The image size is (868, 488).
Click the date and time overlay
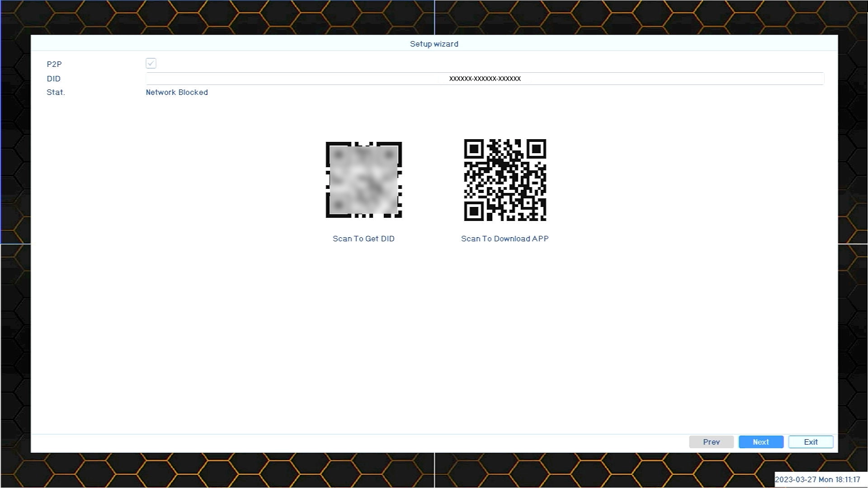[x=817, y=479]
